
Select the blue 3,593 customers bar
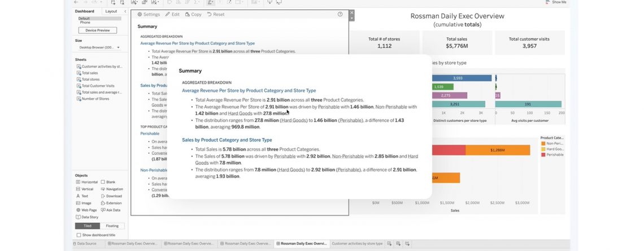click(x=462, y=78)
